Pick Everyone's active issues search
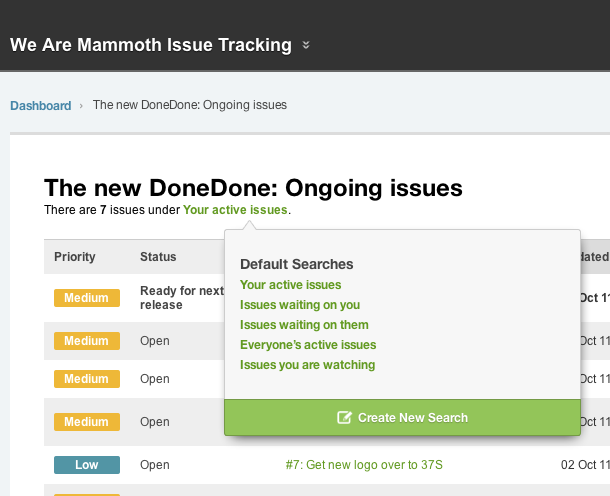610x496 pixels. tap(308, 345)
